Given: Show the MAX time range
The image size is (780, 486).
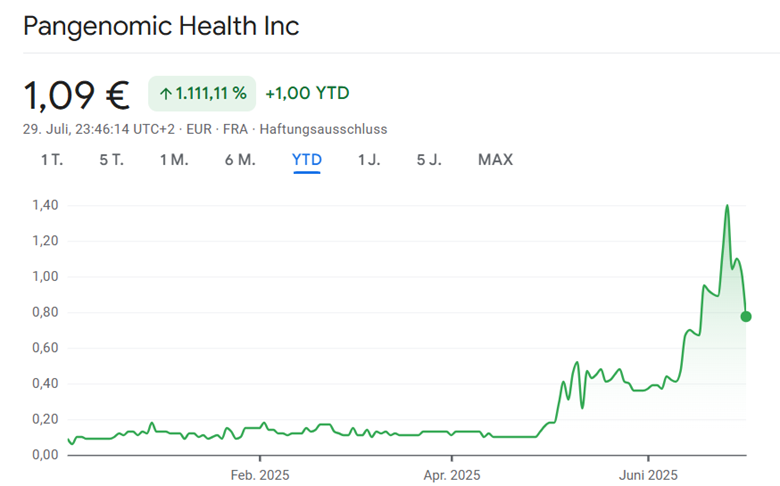Looking at the screenshot, I should [x=495, y=160].
